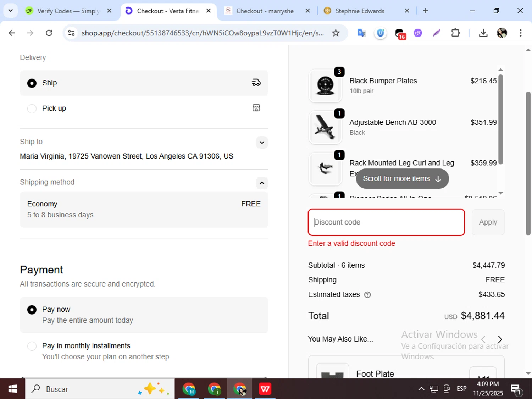Click the store pick up icon
The height and width of the screenshot is (399, 532).
tap(256, 108)
